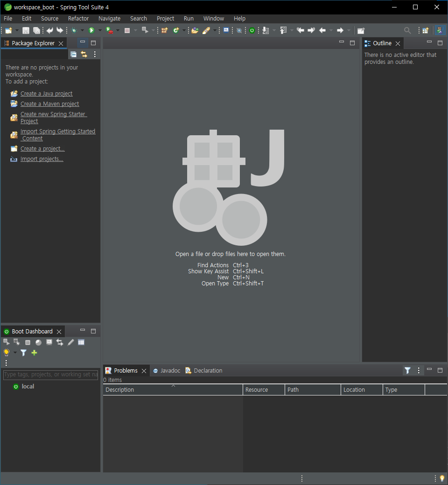Click the Open Perspective icon
The height and width of the screenshot is (485, 448).
426,30
